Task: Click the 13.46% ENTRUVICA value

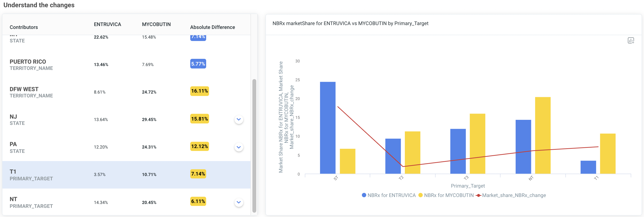Action: click(101, 65)
